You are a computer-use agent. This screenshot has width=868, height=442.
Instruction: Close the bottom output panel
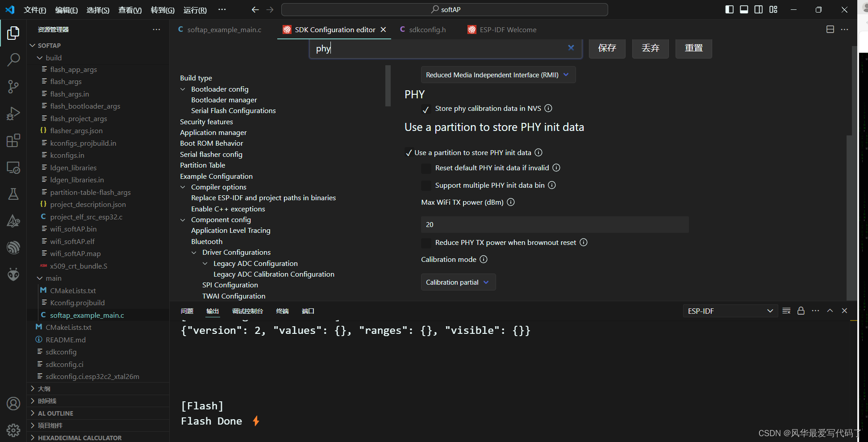tap(844, 311)
